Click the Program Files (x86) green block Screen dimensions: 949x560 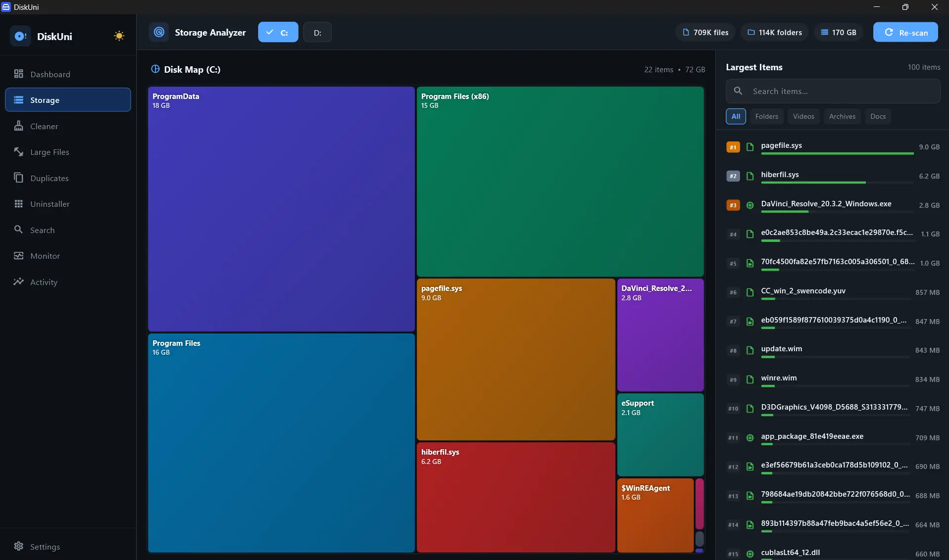point(560,182)
